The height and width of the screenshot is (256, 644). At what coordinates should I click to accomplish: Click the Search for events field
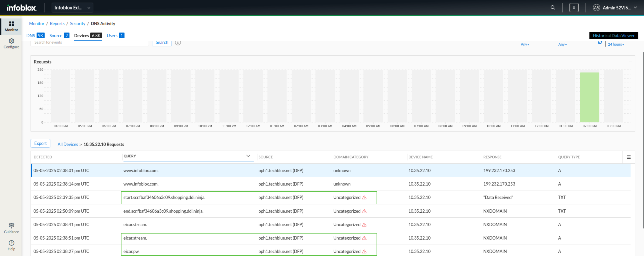pyautogui.click(x=89, y=42)
